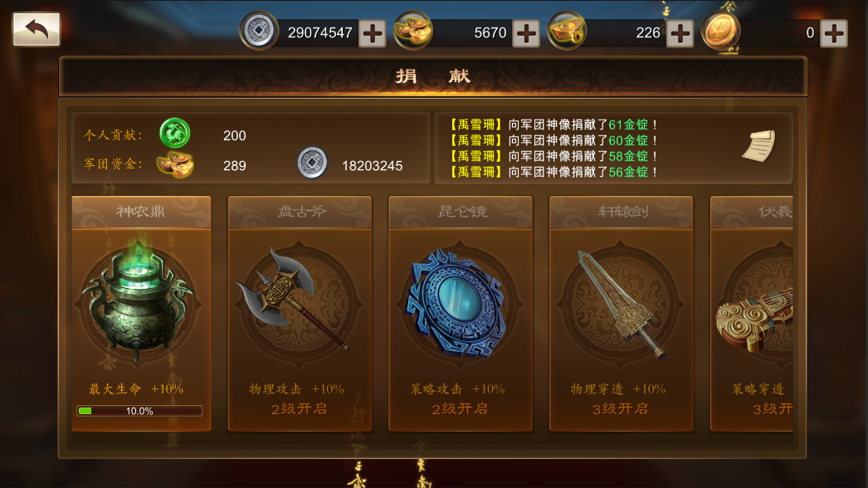868x488 pixels.
Task: Add gold ingots with plus next to 5670
Action: tap(526, 33)
